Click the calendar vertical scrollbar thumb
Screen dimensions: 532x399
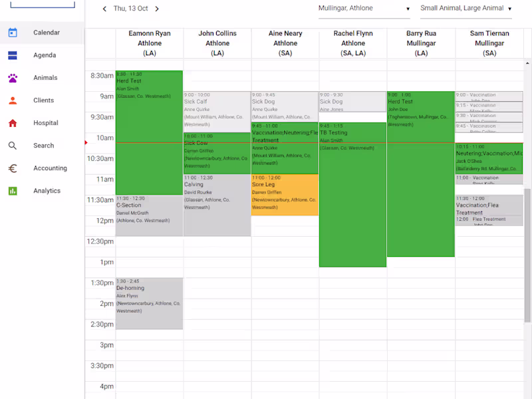[527, 255]
